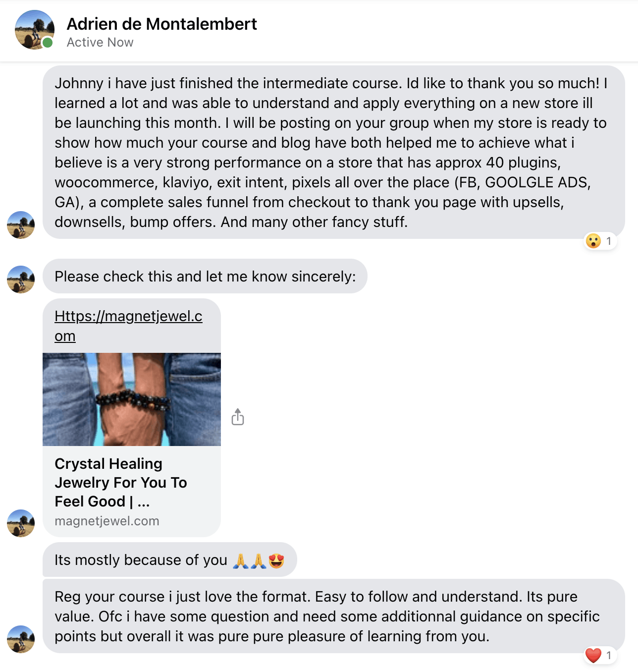Click the wow emoji reaction badge
Image resolution: width=638 pixels, height=672 pixels.
click(600, 241)
